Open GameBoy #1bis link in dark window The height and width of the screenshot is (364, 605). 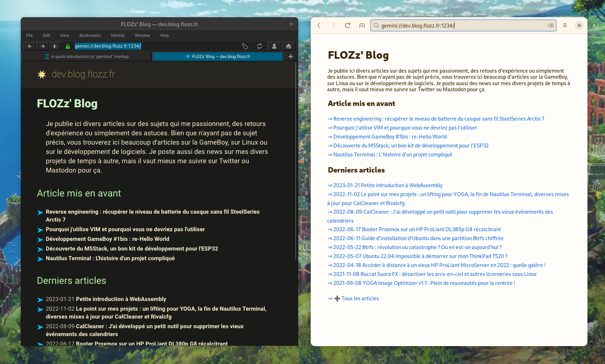click(x=107, y=239)
